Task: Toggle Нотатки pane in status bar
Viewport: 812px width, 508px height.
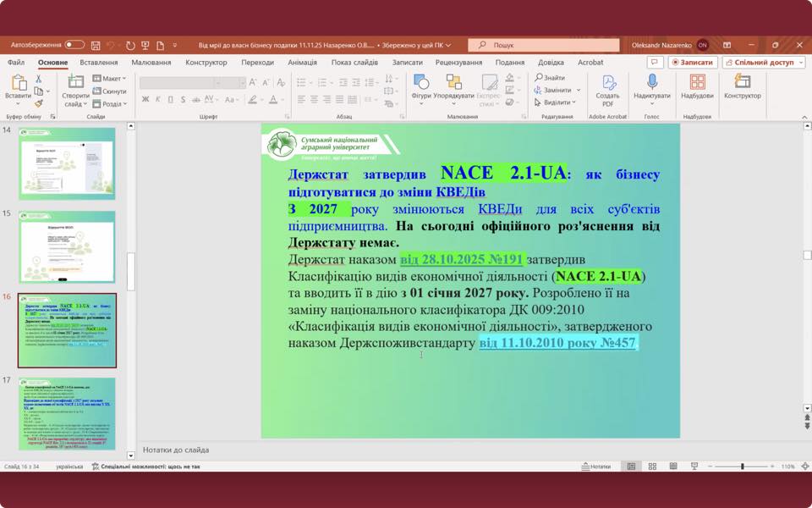Action: (596, 467)
